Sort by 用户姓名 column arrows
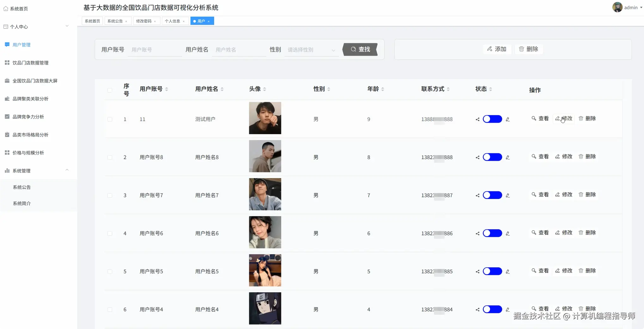644x329 pixels. (222, 89)
